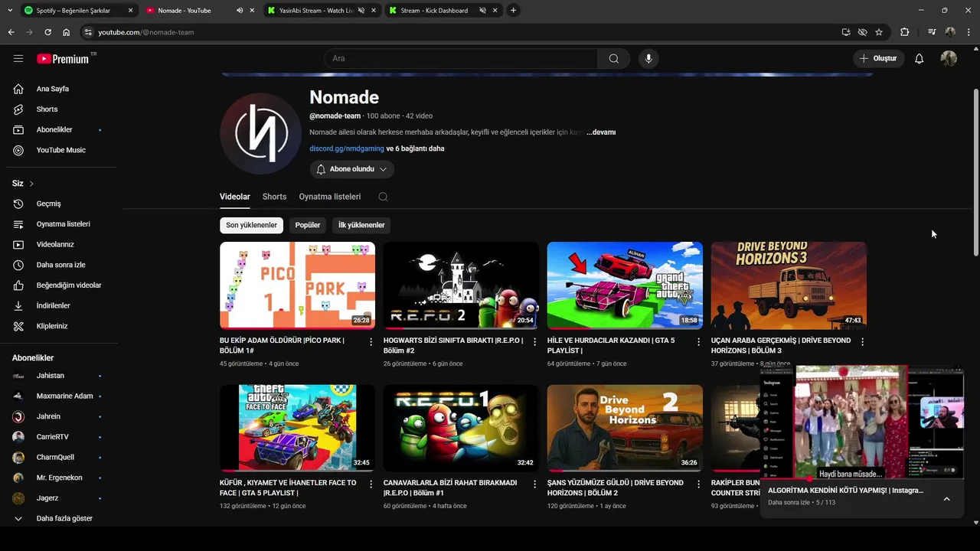The image size is (980, 551).
Task: Open the Nomade channel avatar image
Action: (261, 134)
